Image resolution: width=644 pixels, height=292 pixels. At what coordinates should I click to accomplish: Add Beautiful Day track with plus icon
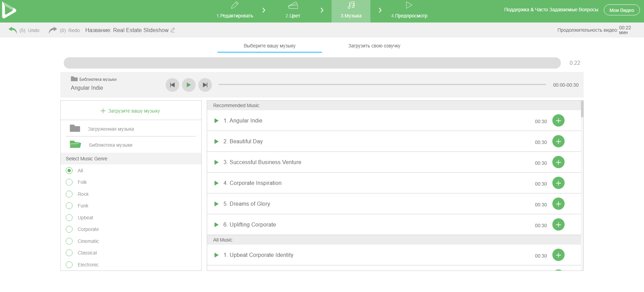558,141
